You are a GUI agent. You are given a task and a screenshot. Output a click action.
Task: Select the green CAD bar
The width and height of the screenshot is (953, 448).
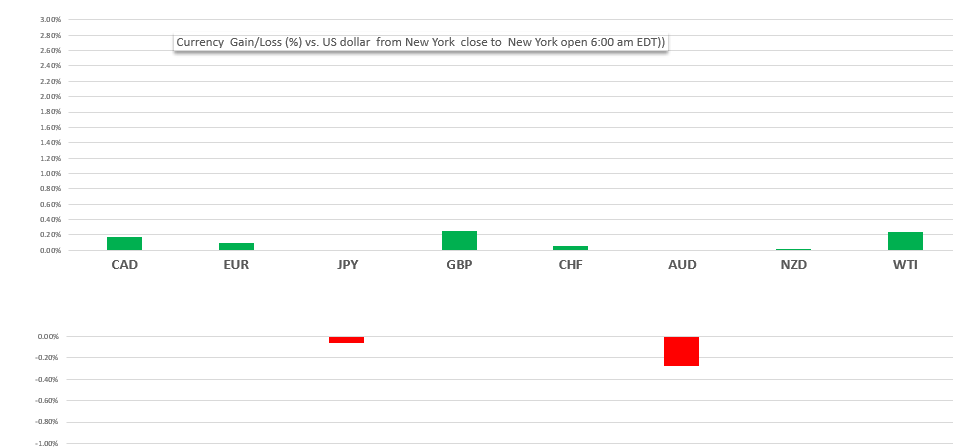[x=124, y=243]
